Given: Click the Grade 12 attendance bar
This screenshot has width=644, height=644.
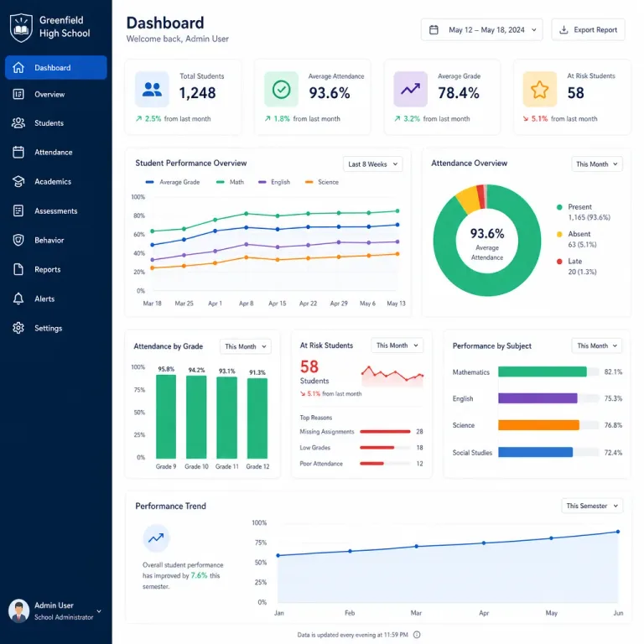Looking at the screenshot, I should tap(257, 418).
